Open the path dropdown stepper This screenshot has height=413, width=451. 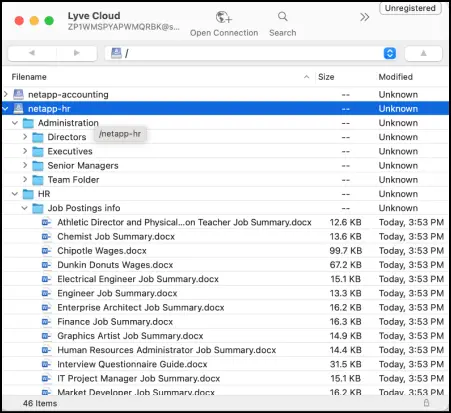tap(390, 53)
